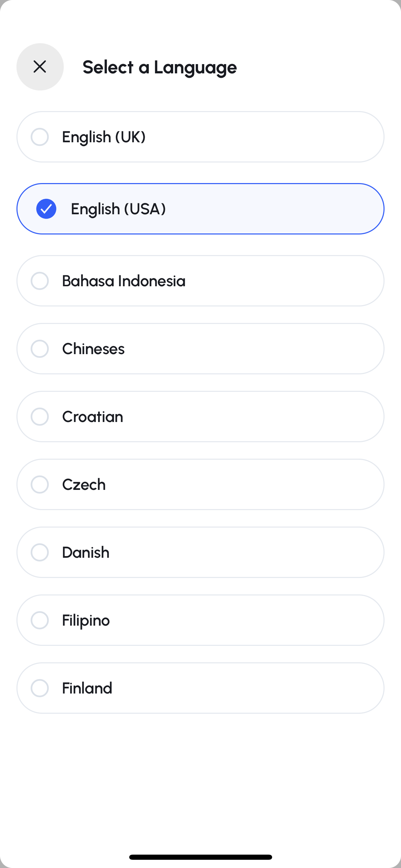The image size is (401, 868).
Task: Click the Danish language text
Action: 86,553
